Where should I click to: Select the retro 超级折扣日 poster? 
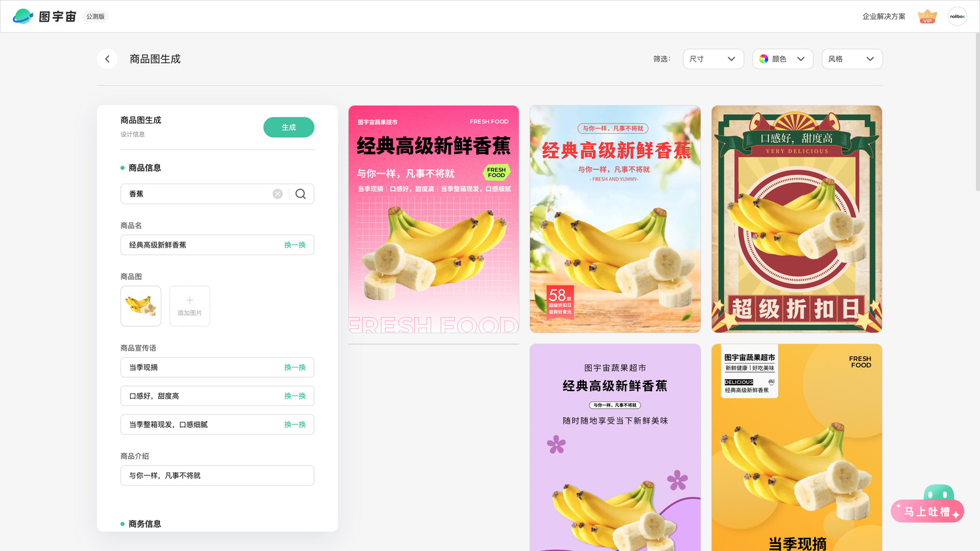(796, 219)
